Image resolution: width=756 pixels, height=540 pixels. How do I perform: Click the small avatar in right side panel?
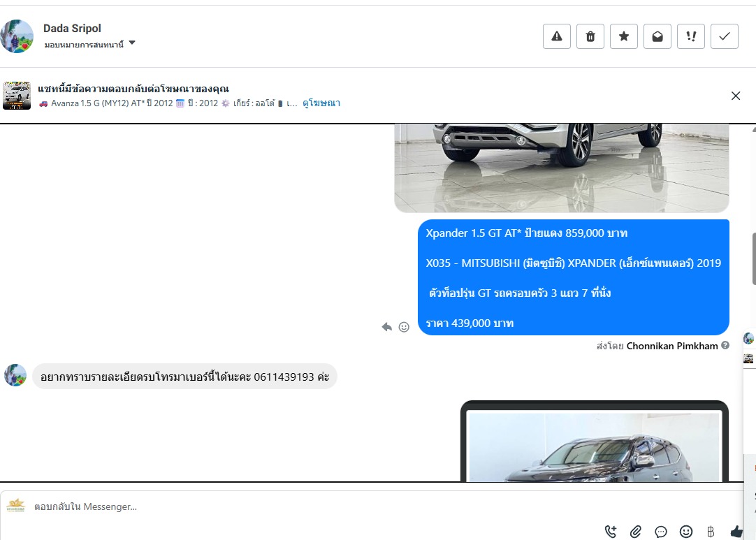click(x=749, y=339)
